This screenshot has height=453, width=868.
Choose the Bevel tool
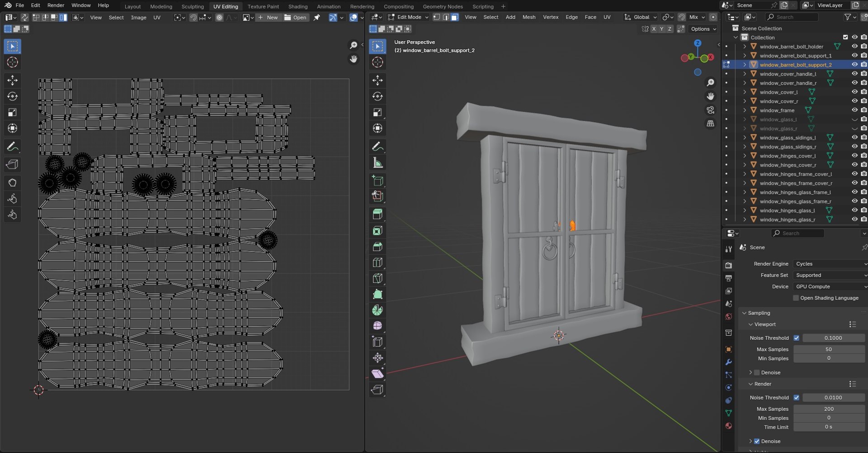377,247
